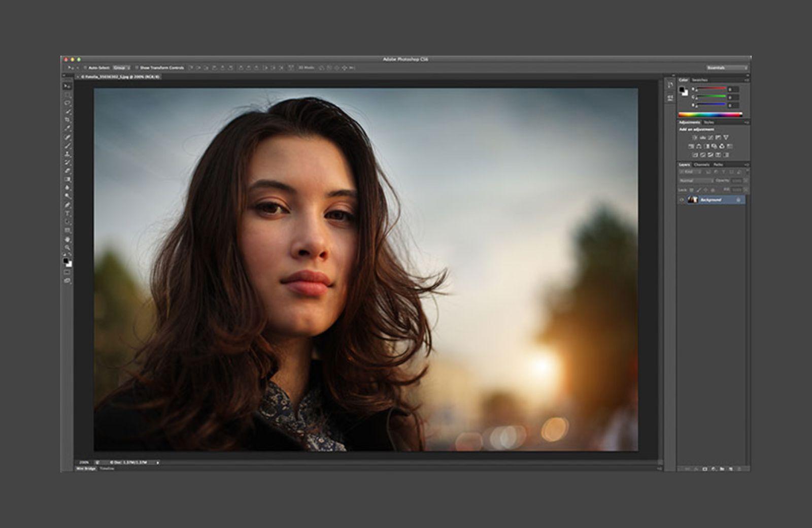Select the Pen tool
812x528 pixels.
click(x=67, y=205)
